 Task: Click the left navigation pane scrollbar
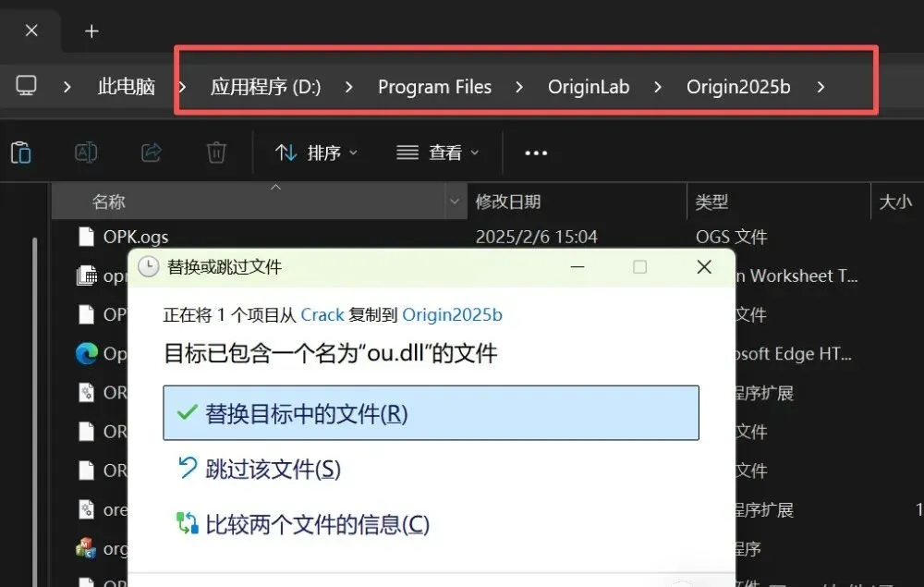tap(35, 412)
